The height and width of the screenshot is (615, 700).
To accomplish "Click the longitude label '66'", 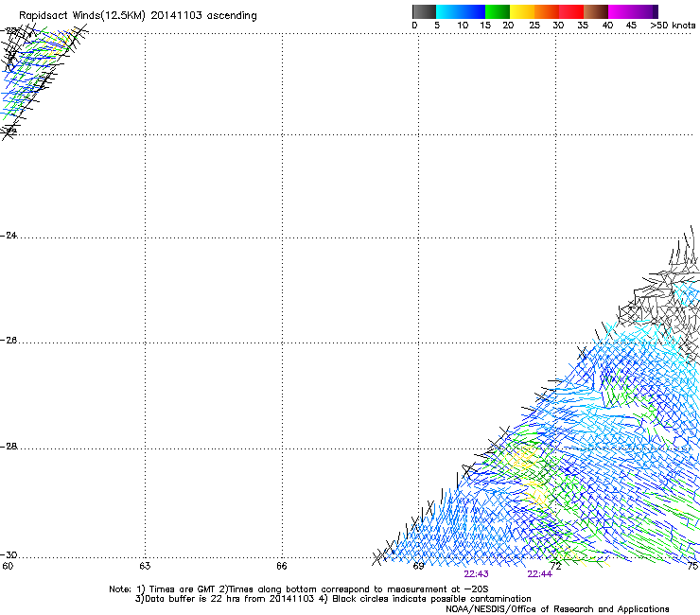I will pos(281,566).
